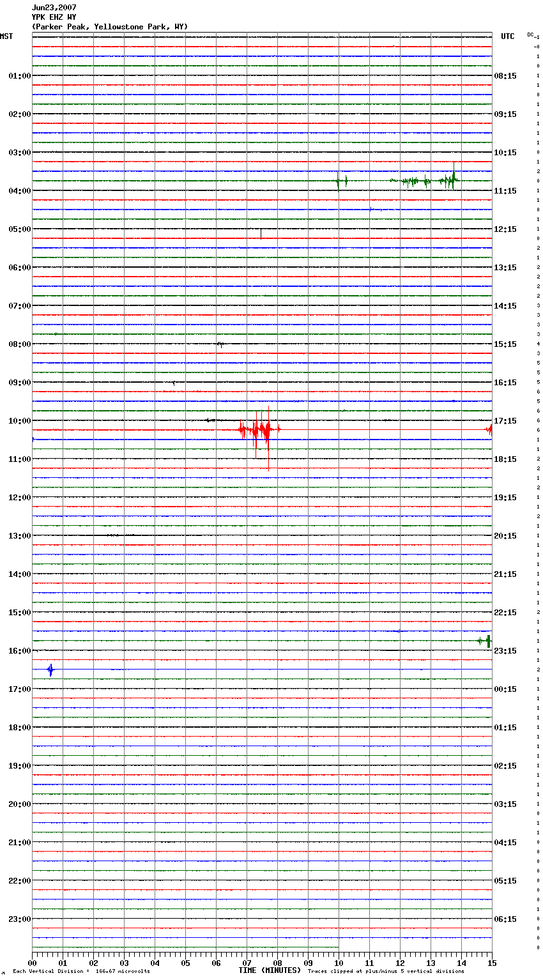Click the 08:15 UTC time label

click(505, 76)
